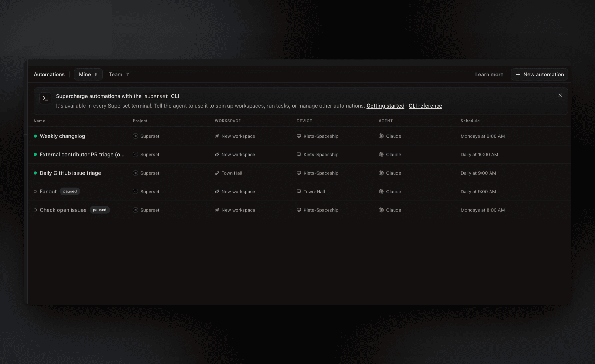Viewport: 595px width, 364px height.
Task: Click the Daily at 10:00 AM schedule
Action: point(479,154)
